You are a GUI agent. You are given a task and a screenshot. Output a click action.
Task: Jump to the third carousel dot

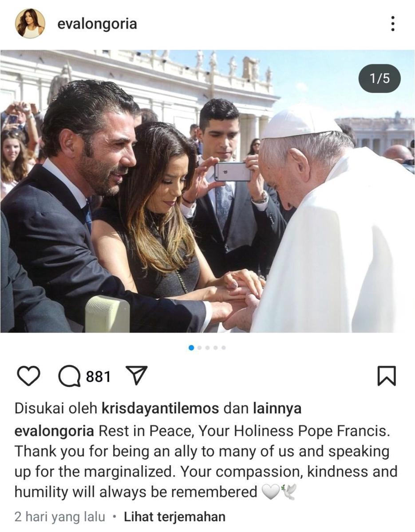pyautogui.click(x=207, y=348)
